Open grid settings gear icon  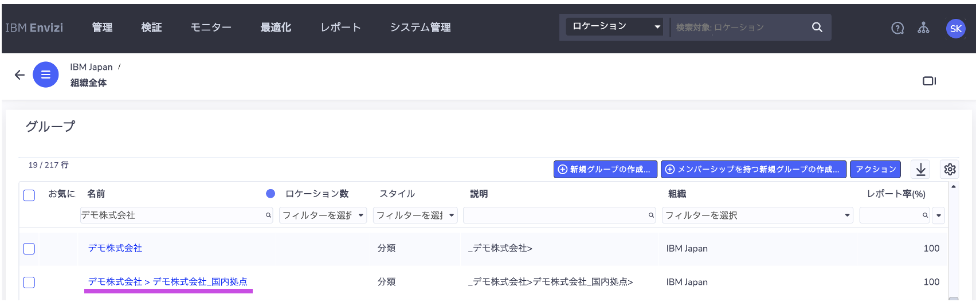[x=950, y=169]
